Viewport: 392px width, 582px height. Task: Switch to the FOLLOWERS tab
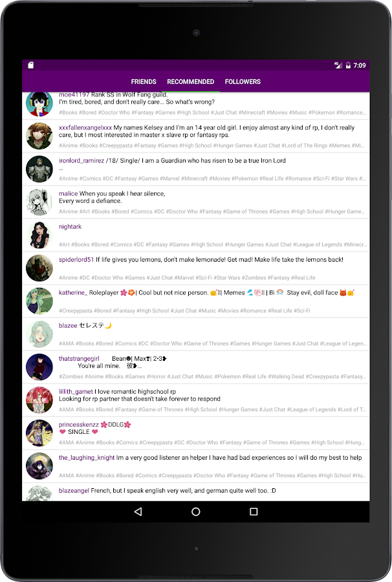243,81
